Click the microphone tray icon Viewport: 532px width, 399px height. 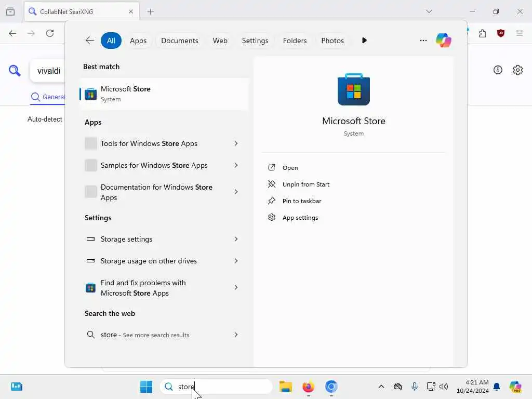414,387
